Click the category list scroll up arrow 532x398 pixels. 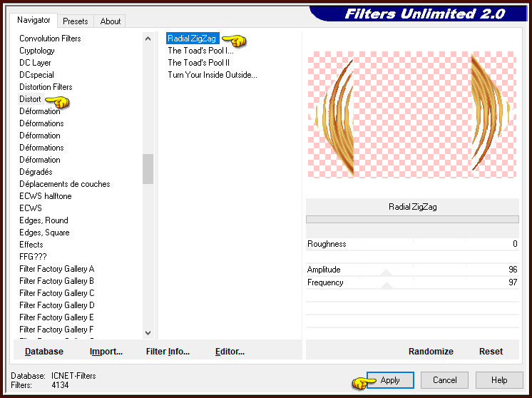(148, 39)
